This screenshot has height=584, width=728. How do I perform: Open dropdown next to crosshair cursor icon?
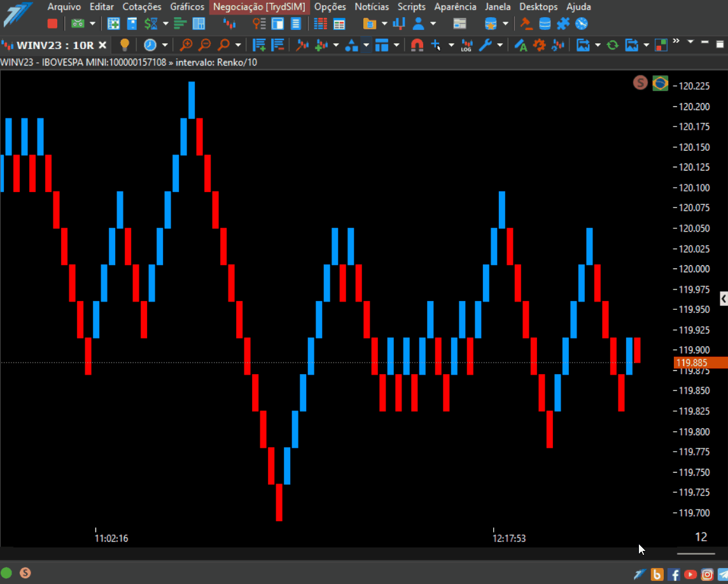pyautogui.click(x=451, y=45)
